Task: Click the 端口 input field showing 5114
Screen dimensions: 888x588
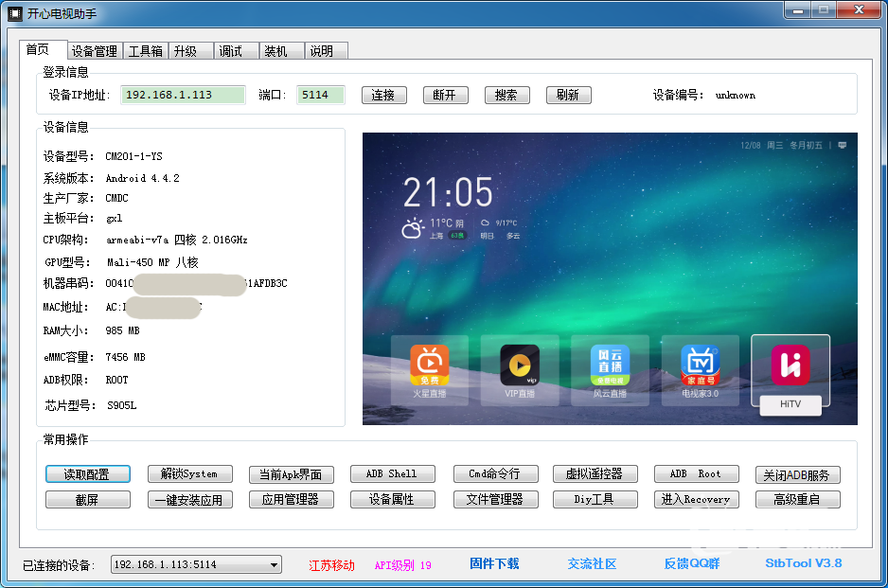Action: coord(321,95)
